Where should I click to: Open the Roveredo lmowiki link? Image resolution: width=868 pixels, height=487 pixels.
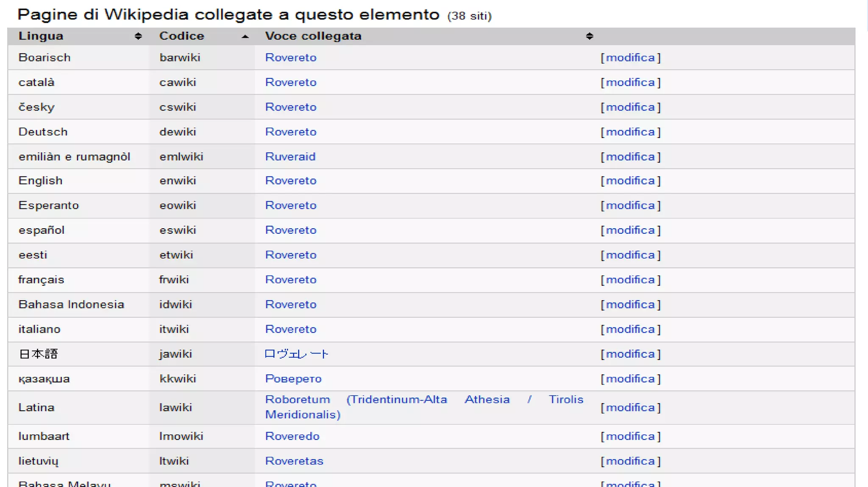292,436
